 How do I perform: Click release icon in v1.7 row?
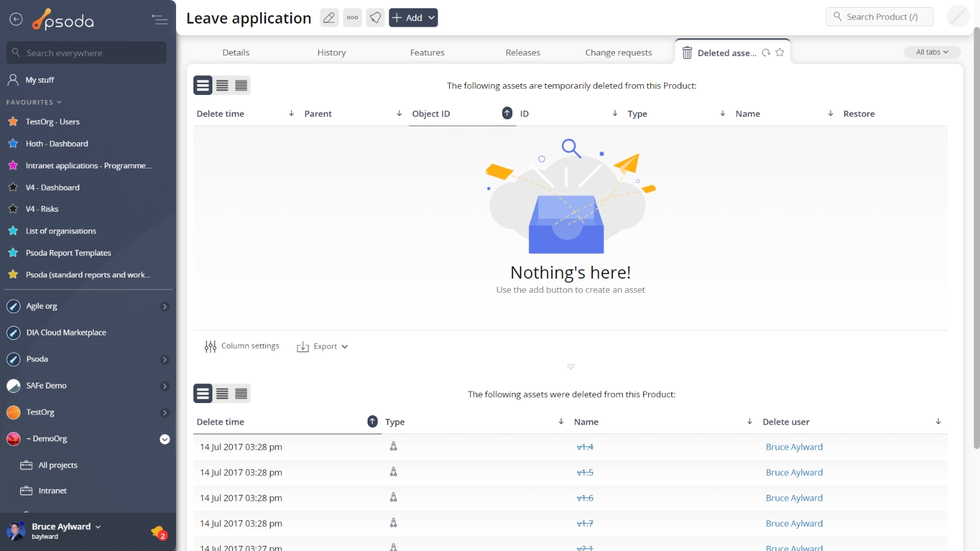coord(394,523)
